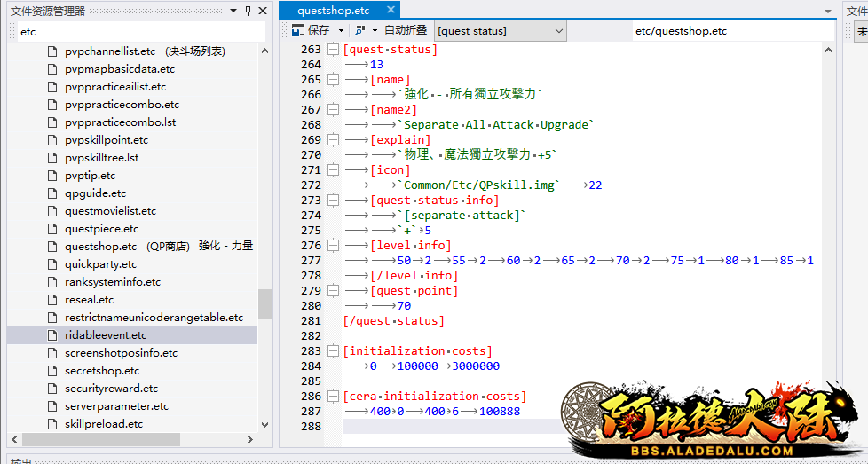Open the [quest status] section combo box

pos(501,31)
